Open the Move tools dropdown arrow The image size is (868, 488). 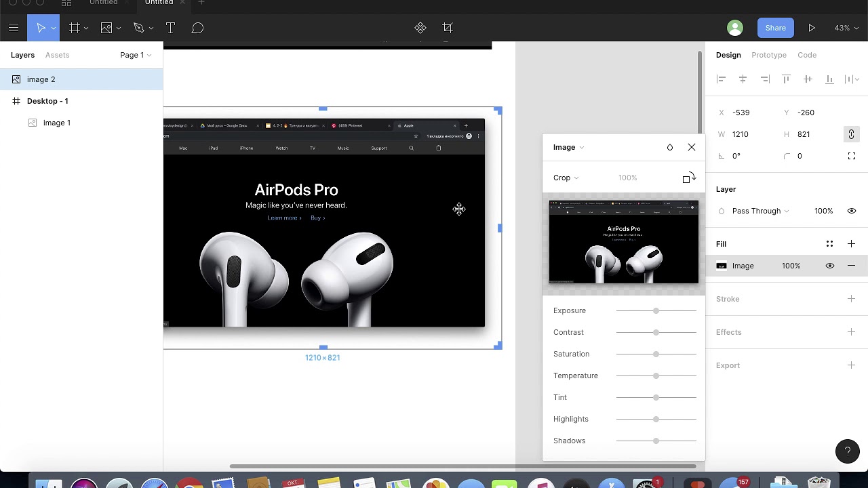pos(54,28)
